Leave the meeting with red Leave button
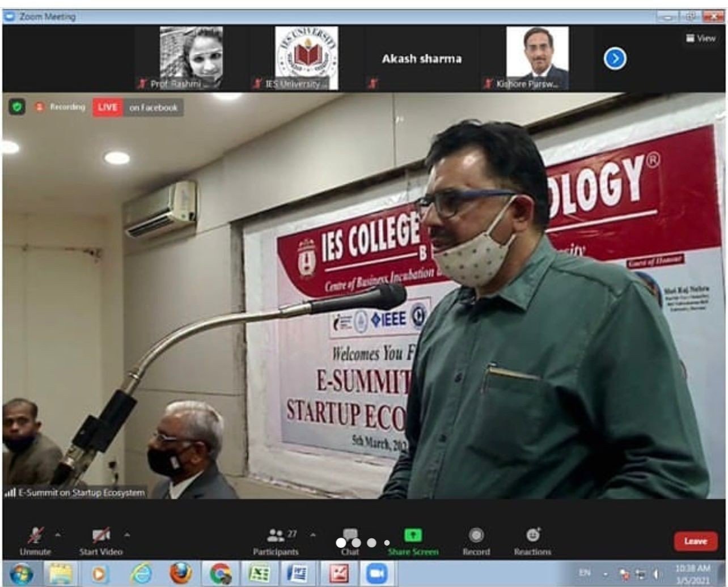728x587 pixels. click(695, 541)
